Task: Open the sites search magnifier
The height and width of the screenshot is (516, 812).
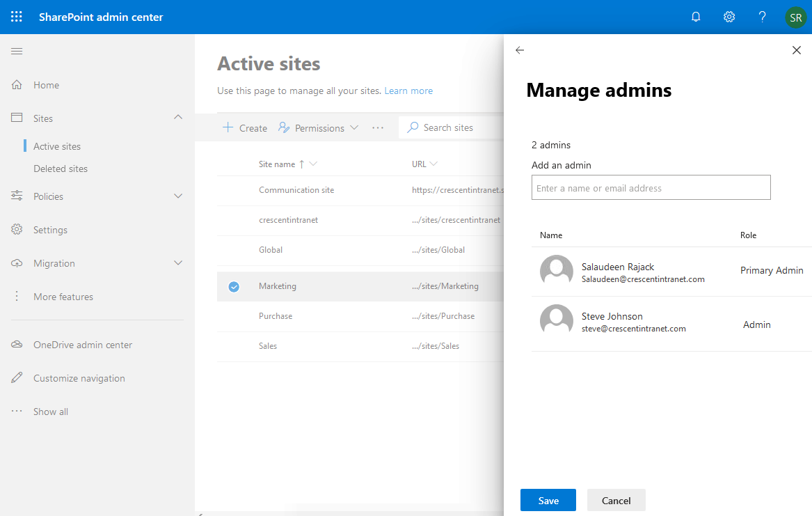Action: (x=414, y=127)
